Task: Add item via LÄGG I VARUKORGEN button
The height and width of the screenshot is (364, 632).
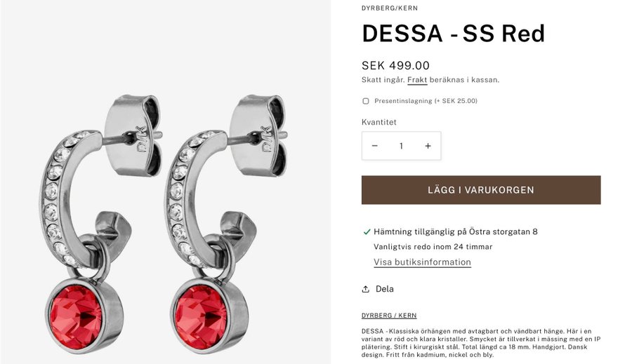Action: click(481, 189)
